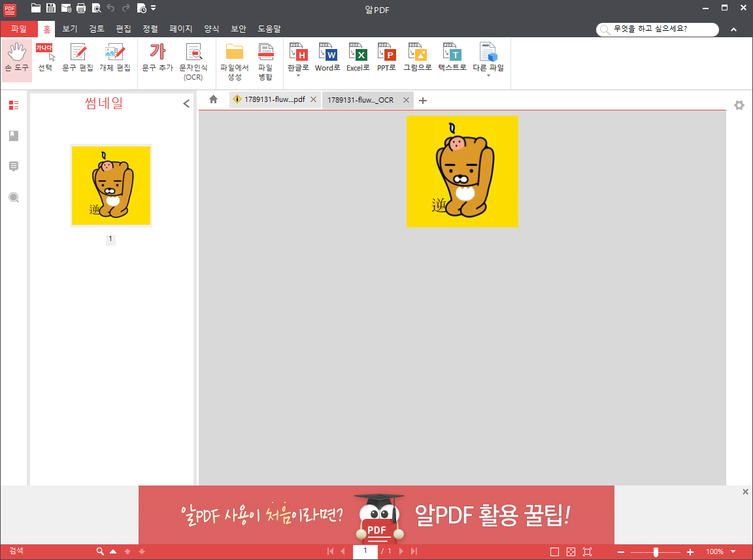753x560 pixels.
Task: Switch to the 보안 ribbon tab
Action: [x=239, y=29]
